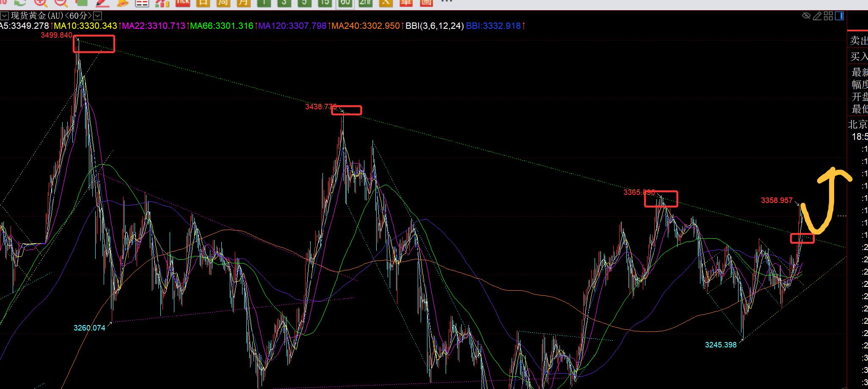Select the 60-minute timeframe button
The width and height of the screenshot is (868, 389).
point(345,3)
